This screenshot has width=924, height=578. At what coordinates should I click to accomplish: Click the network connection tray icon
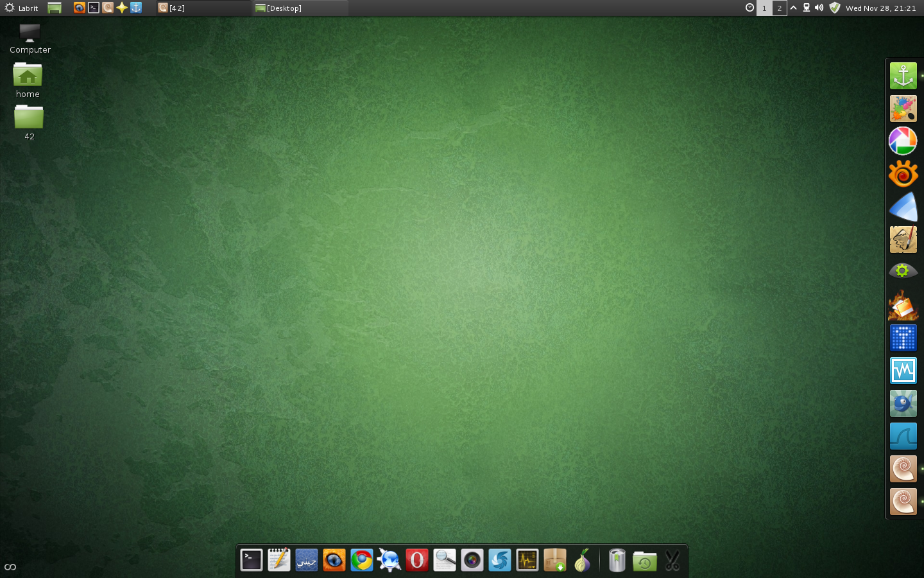click(x=807, y=8)
